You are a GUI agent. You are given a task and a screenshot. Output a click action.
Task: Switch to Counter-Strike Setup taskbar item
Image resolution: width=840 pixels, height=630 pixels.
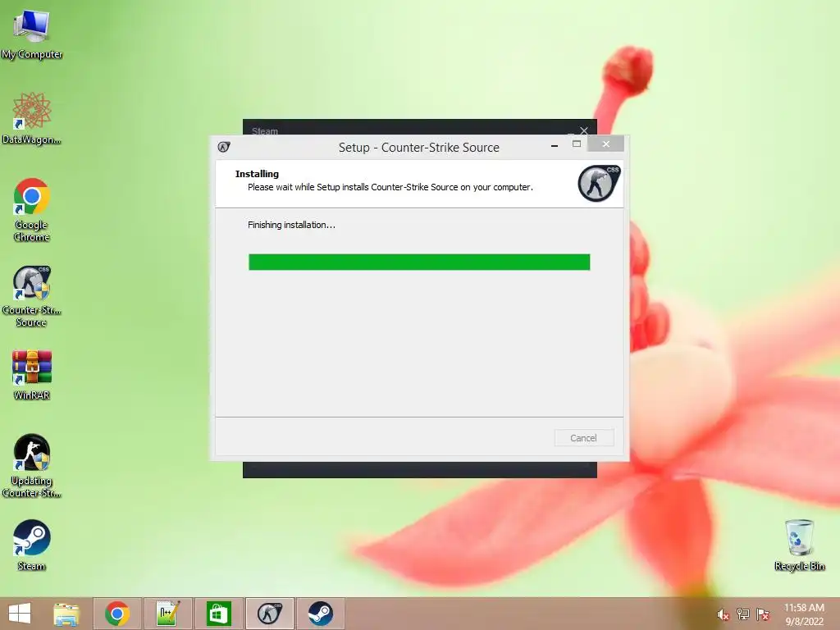pos(269,614)
